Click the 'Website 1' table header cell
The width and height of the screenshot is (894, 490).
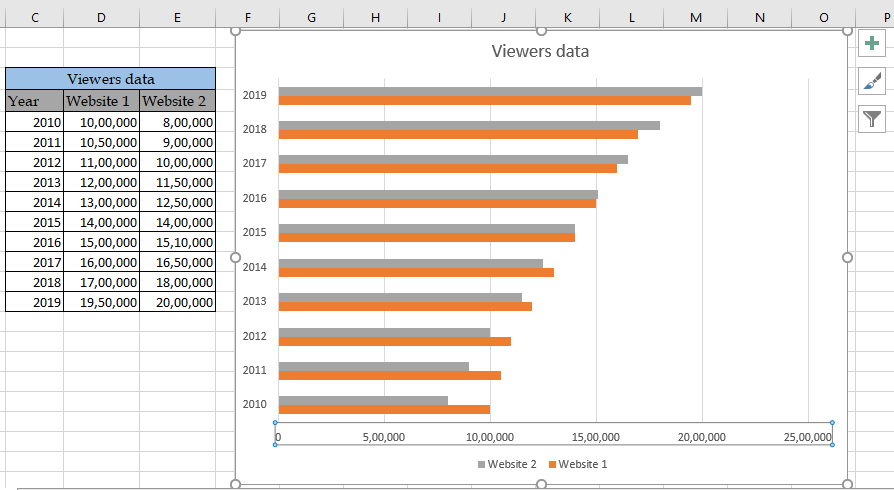point(101,101)
